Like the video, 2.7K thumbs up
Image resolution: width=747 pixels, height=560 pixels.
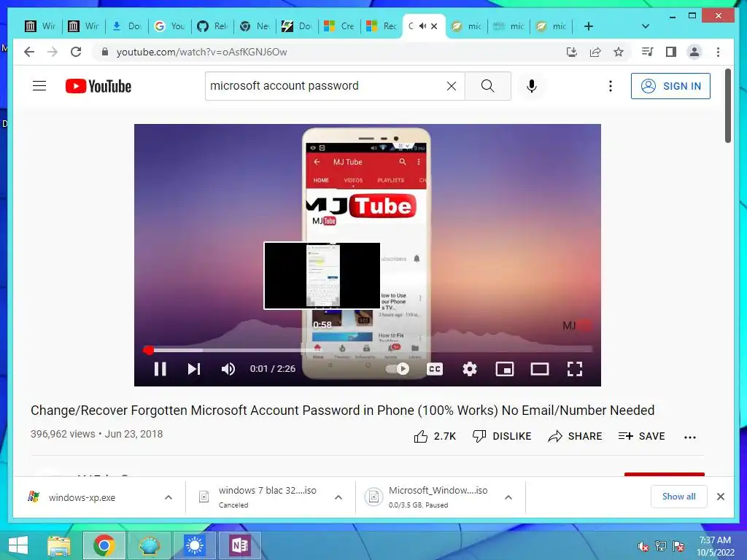(x=435, y=436)
